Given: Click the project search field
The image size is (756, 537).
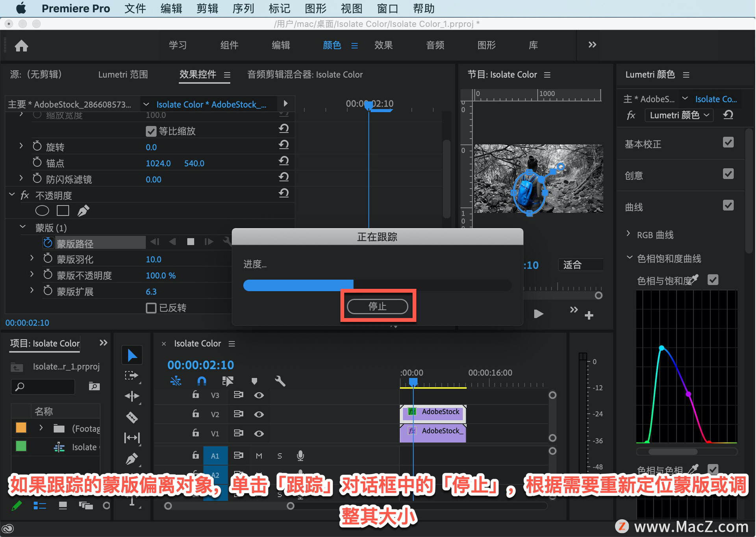Looking at the screenshot, I should tap(43, 387).
